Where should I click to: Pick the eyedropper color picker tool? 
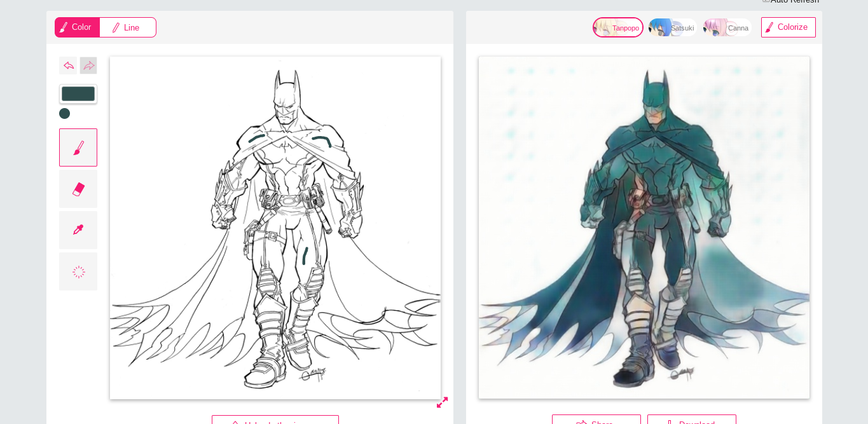tap(78, 230)
